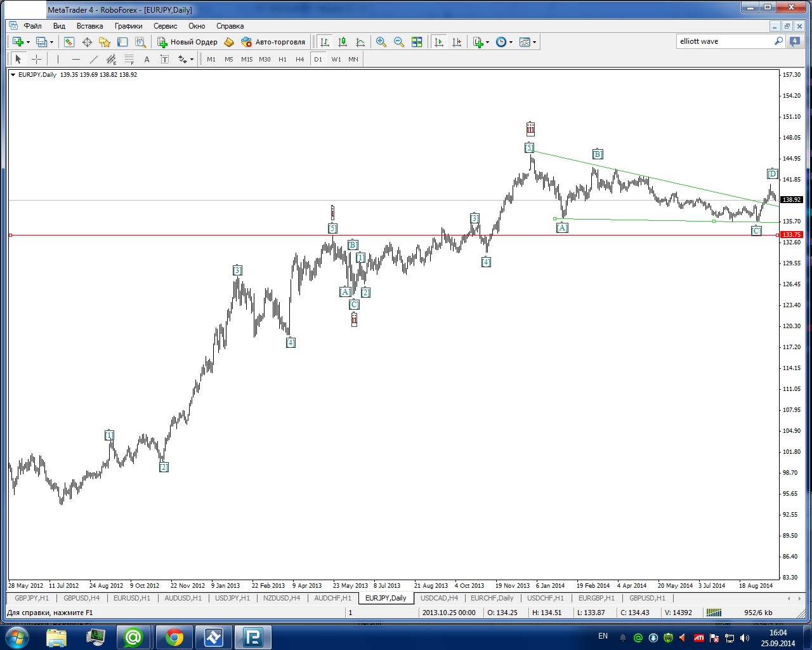Switch chart to line chart mode
This screenshot has width=812, height=650.
pyautogui.click(x=360, y=42)
